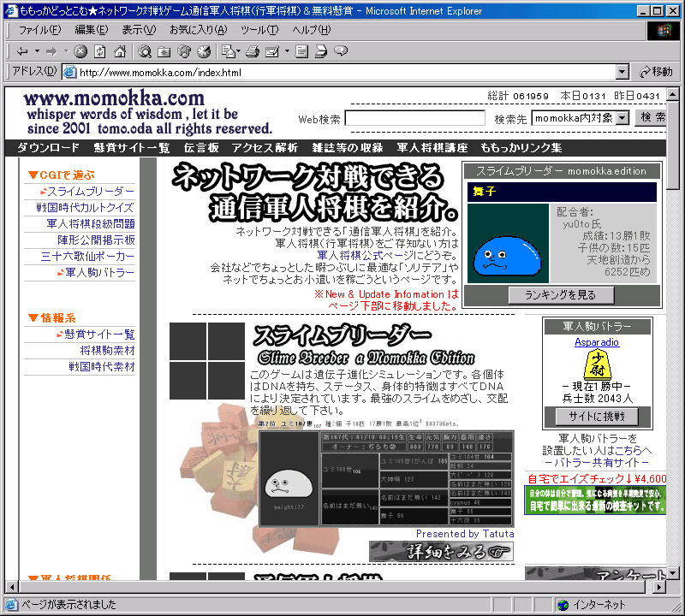Open the Messenger speech bubble icon
Viewport: 685px width, 616px height.
[x=341, y=51]
